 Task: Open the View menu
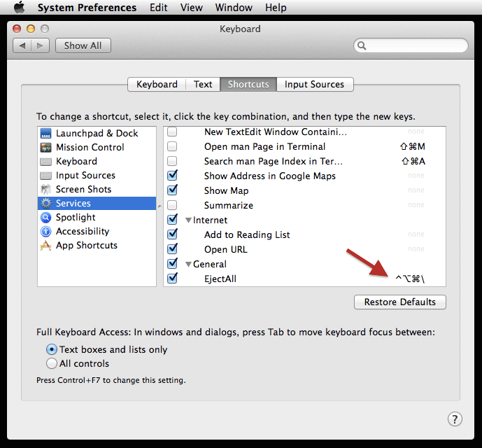point(192,8)
